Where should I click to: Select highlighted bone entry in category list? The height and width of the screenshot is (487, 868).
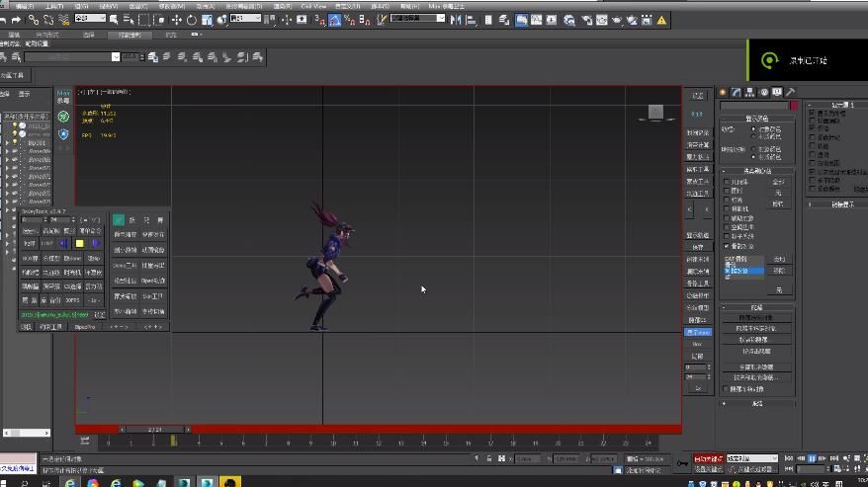pyautogui.click(x=743, y=271)
